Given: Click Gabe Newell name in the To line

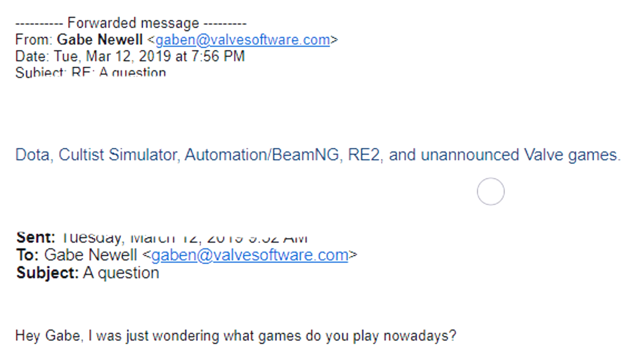Looking at the screenshot, I should click(x=91, y=255).
